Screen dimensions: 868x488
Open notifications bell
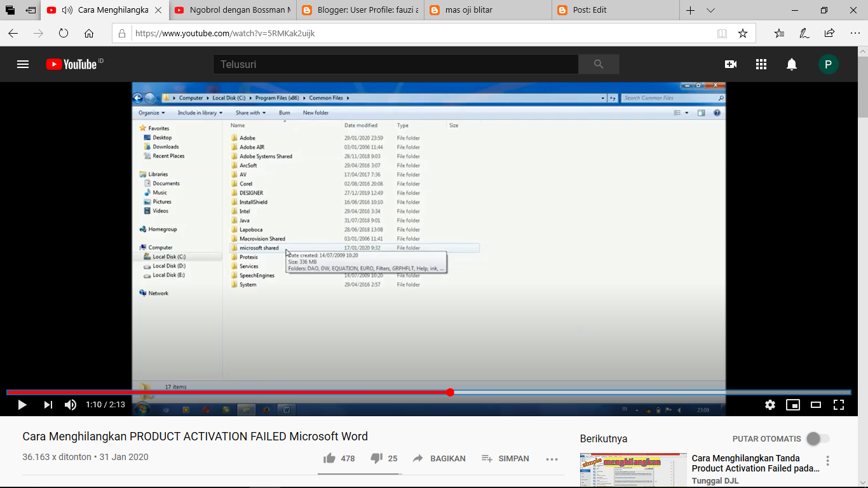792,64
